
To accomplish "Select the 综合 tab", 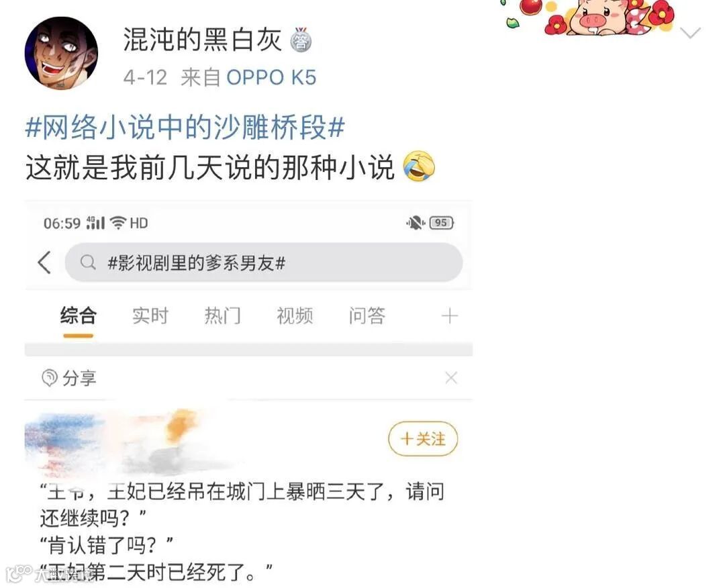I will point(78,316).
